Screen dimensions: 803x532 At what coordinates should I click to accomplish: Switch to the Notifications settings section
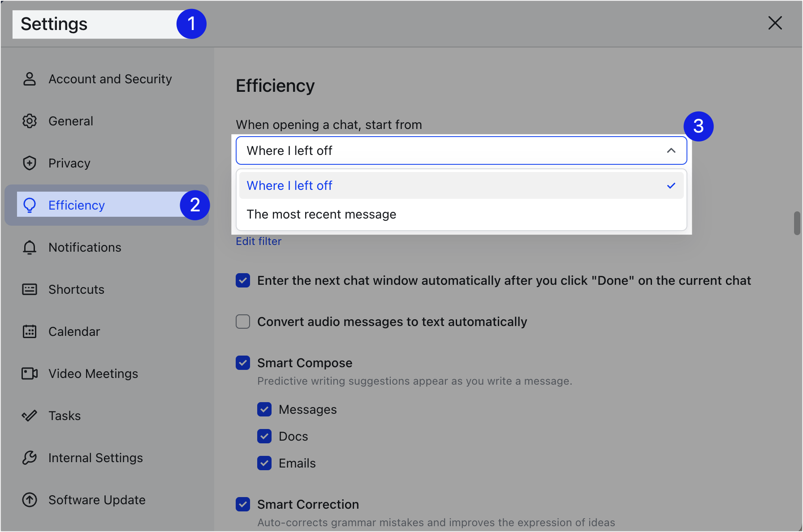[x=85, y=247]
